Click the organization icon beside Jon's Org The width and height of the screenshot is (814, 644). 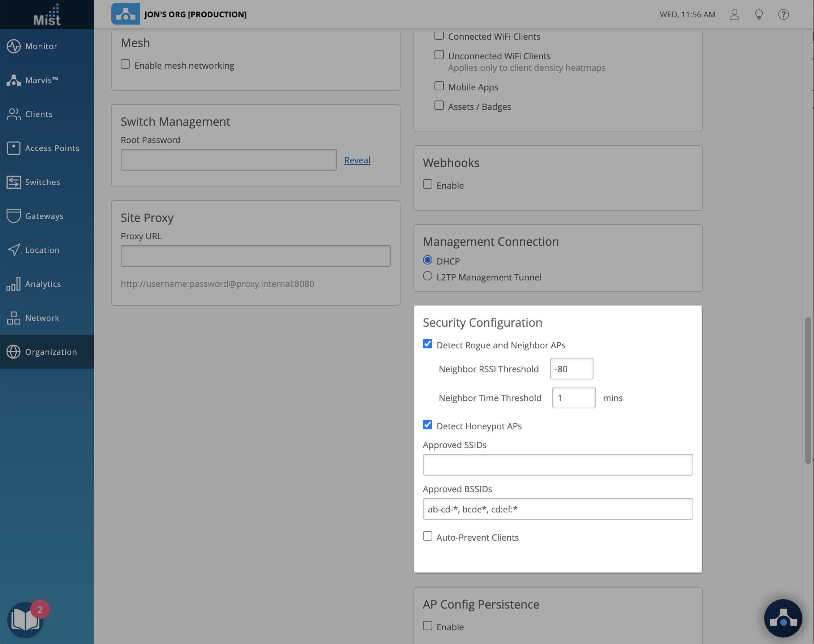[125, 14]
